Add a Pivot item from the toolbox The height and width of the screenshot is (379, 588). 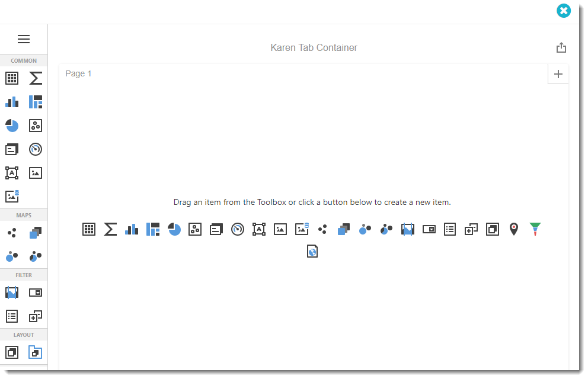[x=36, y=78]
